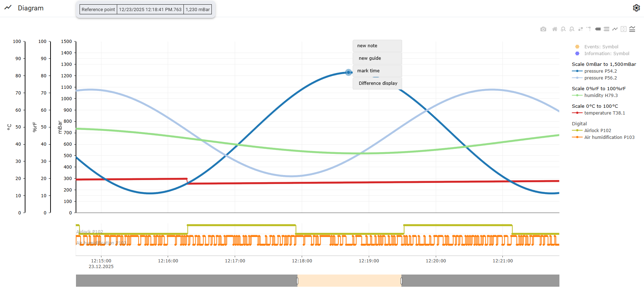The image size is (644, 291).
Task: Click the boxed up-down arrows icon
Action: click(x=624, y=29)
